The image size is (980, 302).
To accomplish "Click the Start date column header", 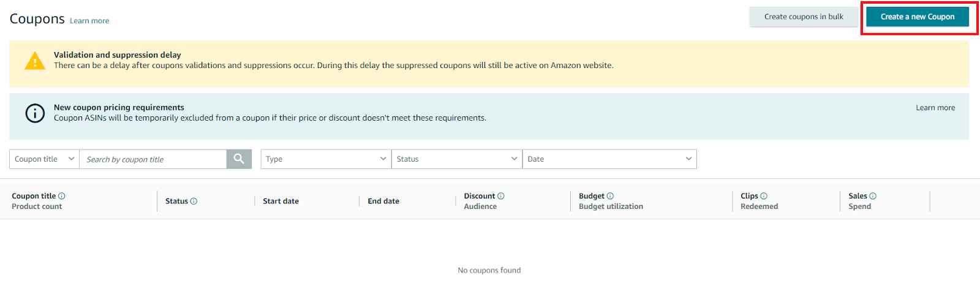I will point(281,201).
